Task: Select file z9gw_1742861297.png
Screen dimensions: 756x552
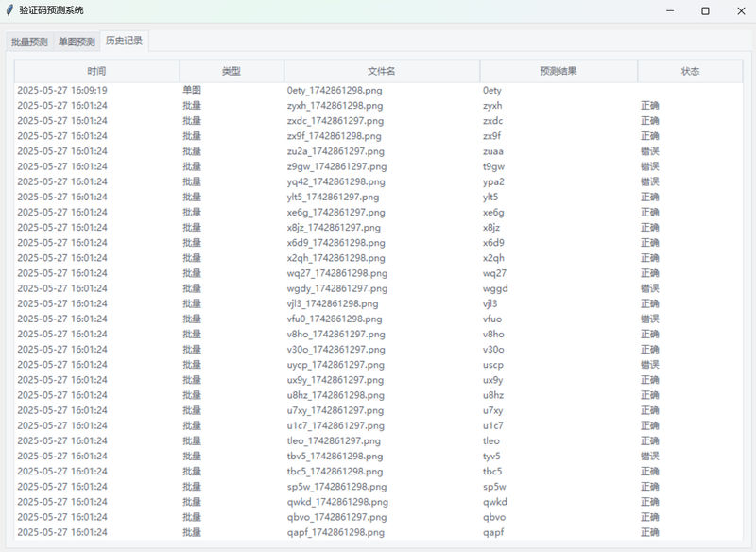Action: [337, 166]
